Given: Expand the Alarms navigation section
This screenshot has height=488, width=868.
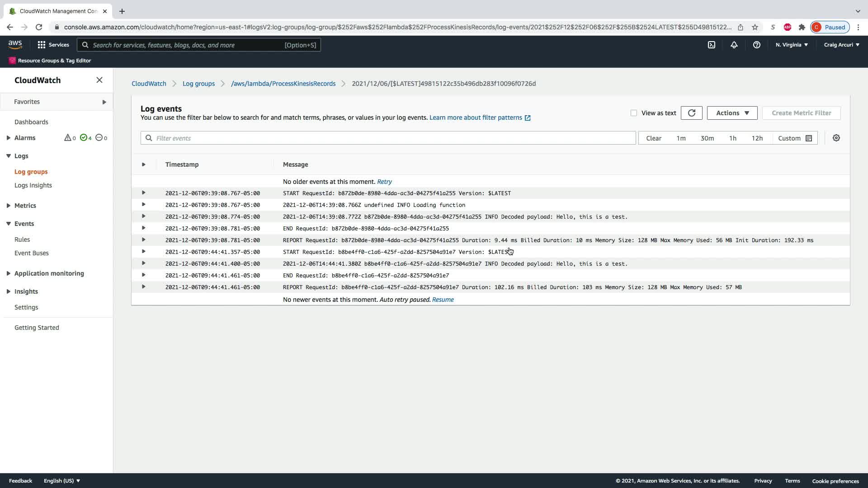Looking at the screenshot, I should tap(9, 138).
